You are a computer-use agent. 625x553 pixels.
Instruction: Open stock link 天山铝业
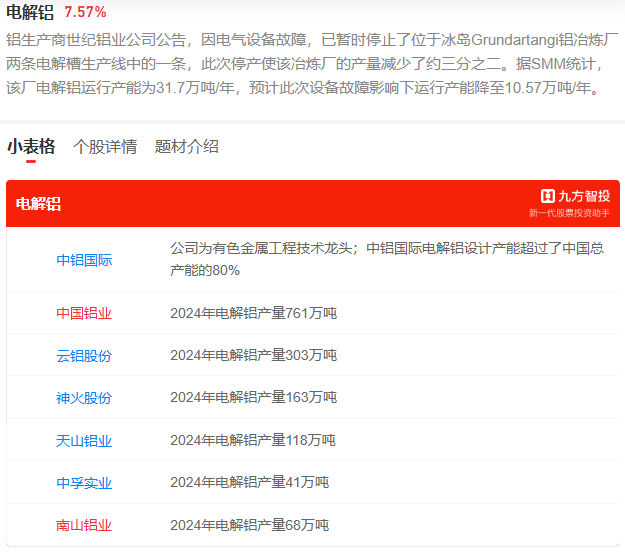click(x=84, y=441)
